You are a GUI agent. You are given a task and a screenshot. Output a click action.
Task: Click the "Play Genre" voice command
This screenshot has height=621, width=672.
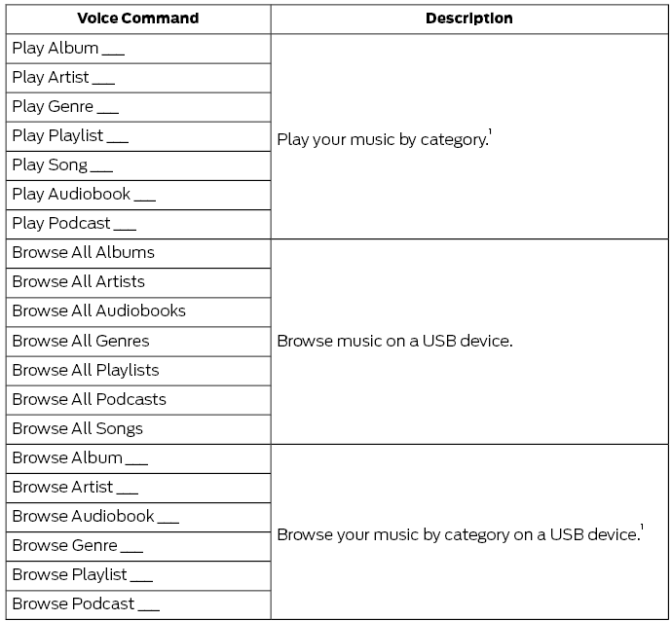click(x=65, y=106)
